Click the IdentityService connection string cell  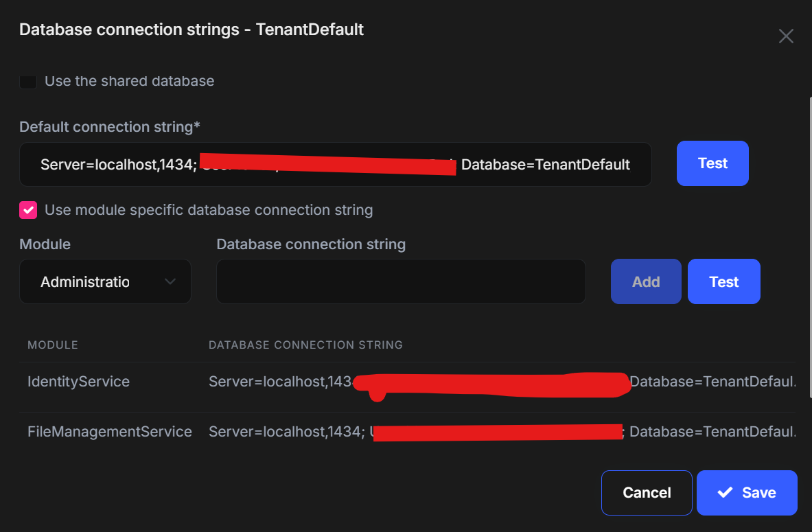501,382
